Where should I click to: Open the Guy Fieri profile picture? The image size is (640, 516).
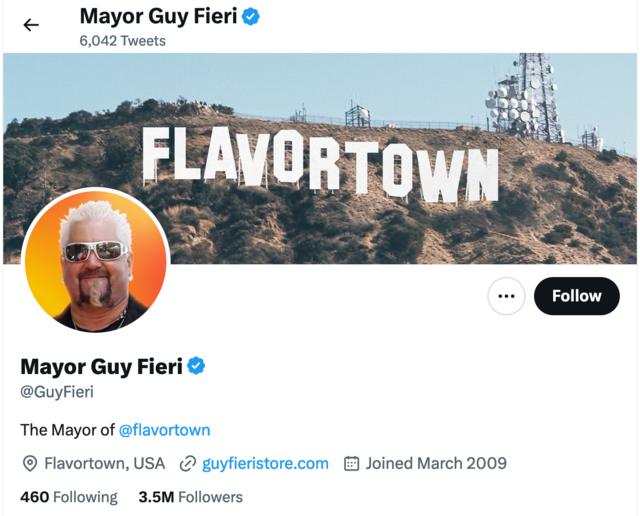(95, 261)
